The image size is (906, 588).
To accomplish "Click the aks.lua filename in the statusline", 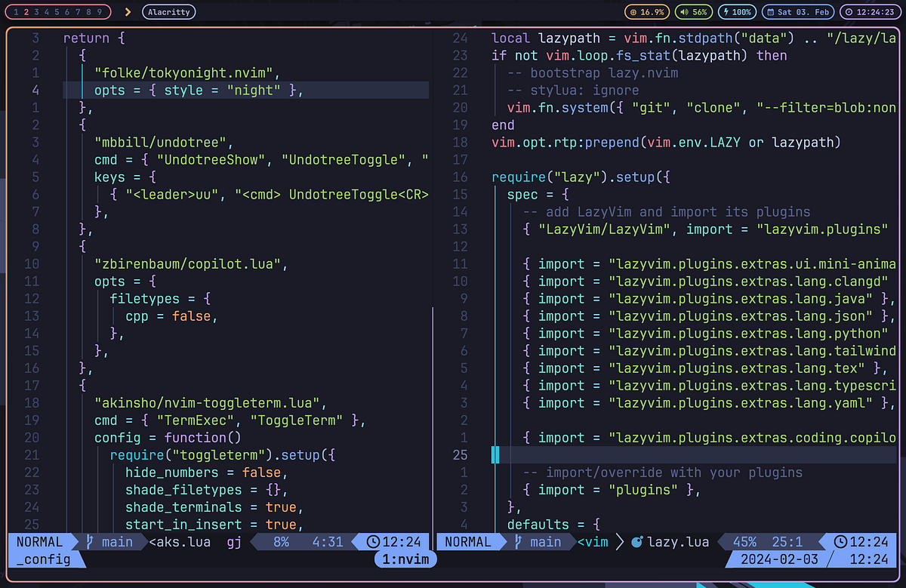I will click(179, 541).
